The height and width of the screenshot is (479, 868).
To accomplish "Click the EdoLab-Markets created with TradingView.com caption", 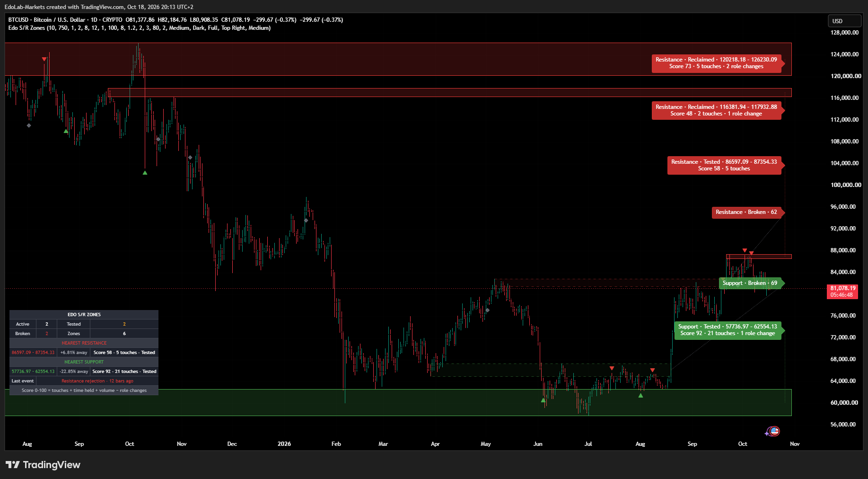I will point(99,7).
